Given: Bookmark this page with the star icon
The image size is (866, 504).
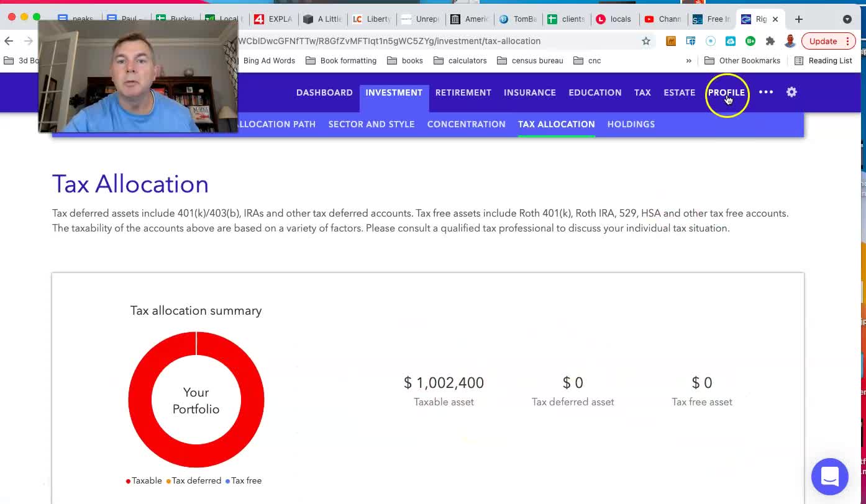Looking at the screenshot, I should click(x=646, y=41).
